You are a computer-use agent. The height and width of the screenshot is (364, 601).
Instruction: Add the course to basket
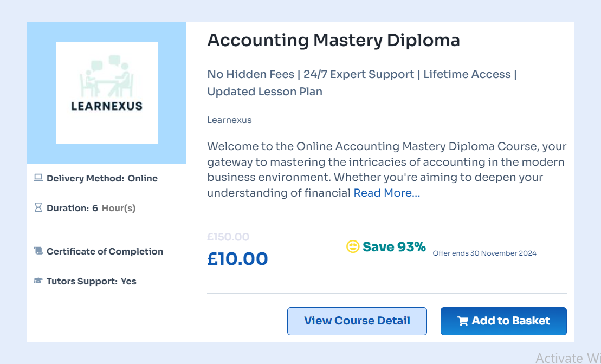[503, 321]
